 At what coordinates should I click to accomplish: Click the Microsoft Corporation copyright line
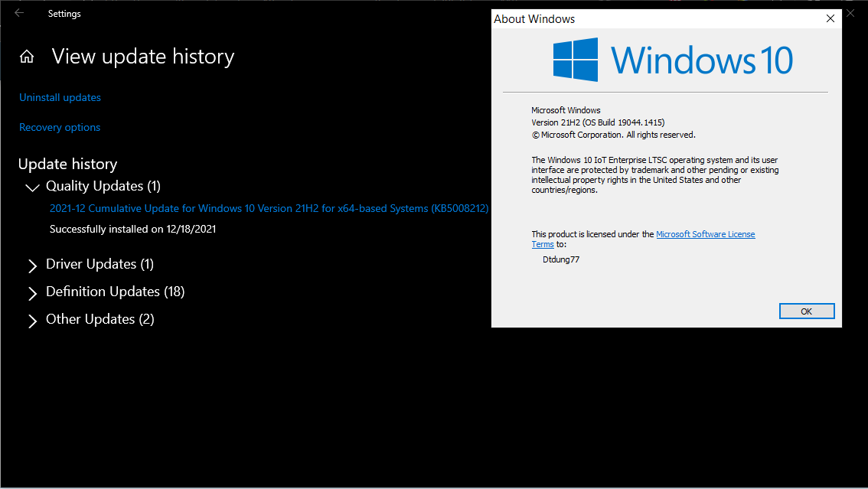coord(613,135)
